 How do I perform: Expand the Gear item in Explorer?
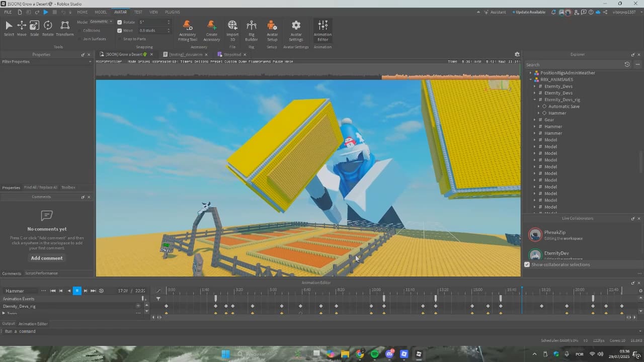pos(535,120)
